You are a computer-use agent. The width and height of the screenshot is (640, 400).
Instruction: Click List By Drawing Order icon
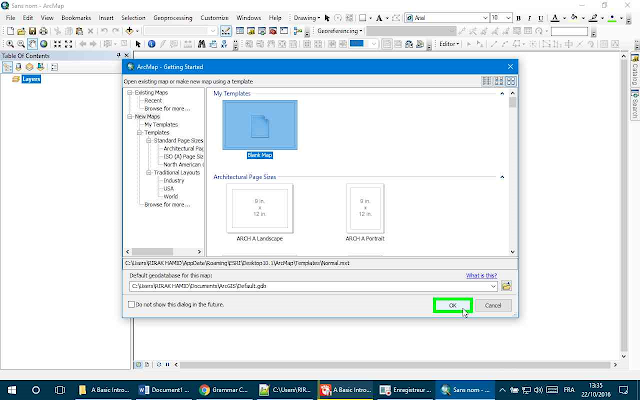point(7,67)
